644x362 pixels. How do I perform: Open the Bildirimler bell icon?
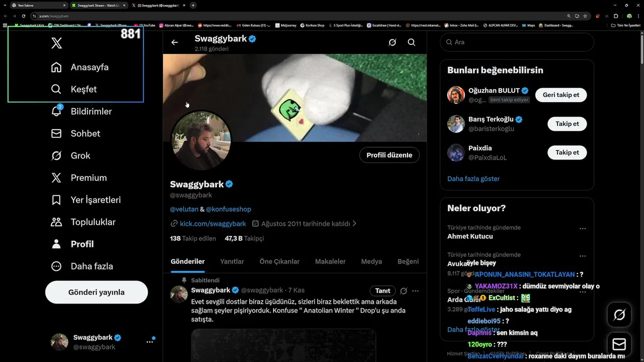coord(56,111)
